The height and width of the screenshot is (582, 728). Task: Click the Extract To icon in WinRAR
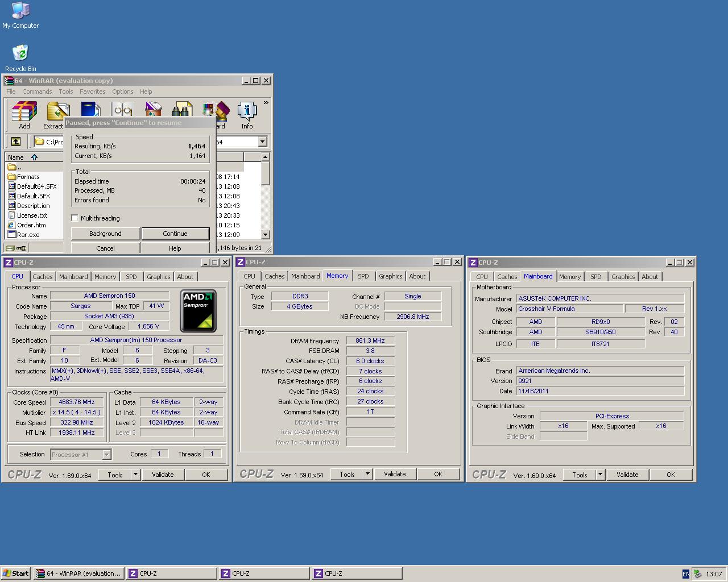(55, 115)
